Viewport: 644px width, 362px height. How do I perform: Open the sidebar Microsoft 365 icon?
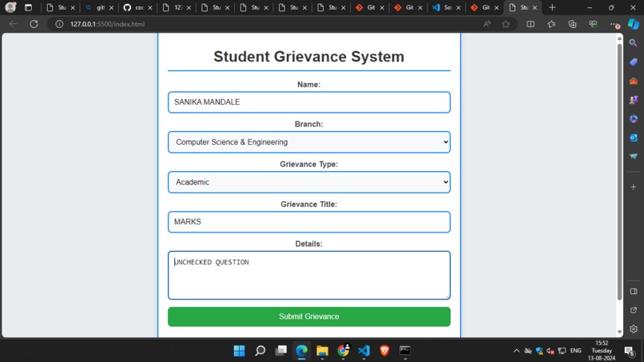pyautogui.click(x=634, y=119)
